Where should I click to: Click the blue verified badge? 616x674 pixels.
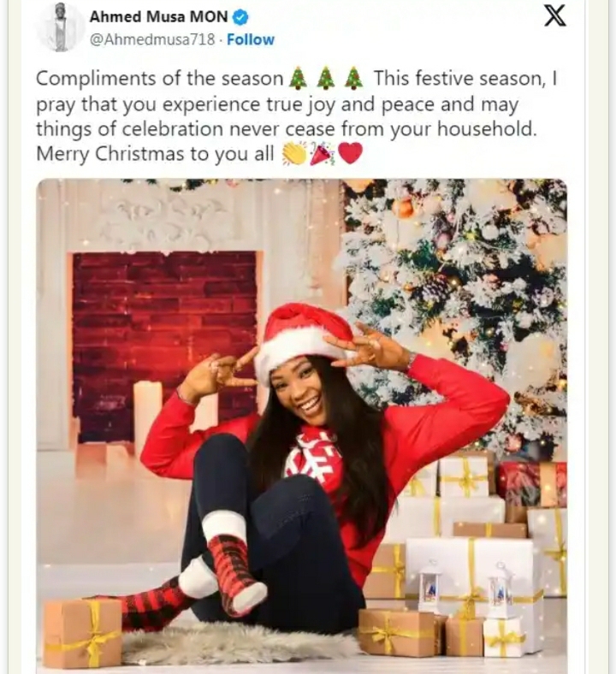(x=240, y=17)
